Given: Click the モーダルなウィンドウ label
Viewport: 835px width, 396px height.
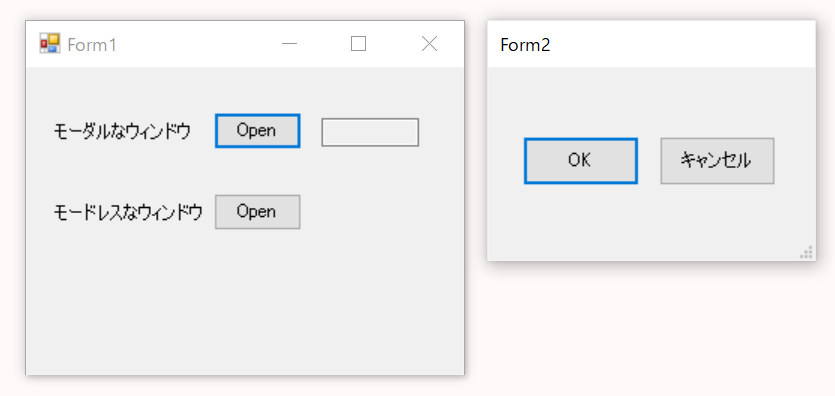Looking at the screenshot, I should point(122,131).
